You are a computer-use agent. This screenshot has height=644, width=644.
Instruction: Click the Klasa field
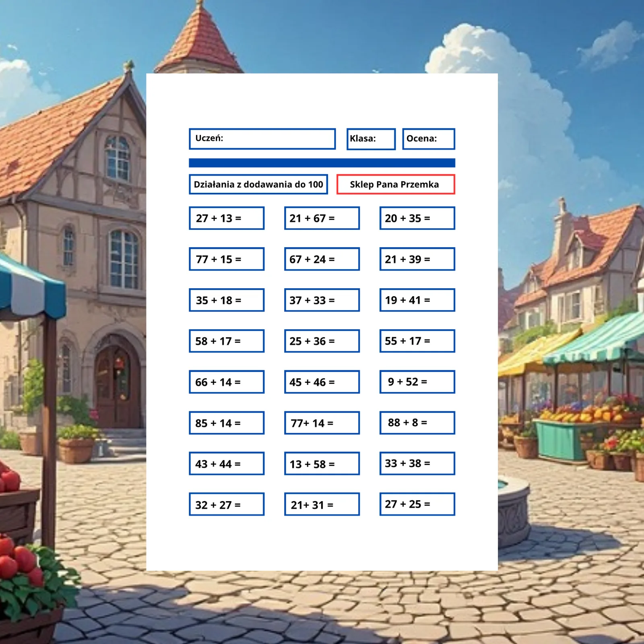coord(371,139)
